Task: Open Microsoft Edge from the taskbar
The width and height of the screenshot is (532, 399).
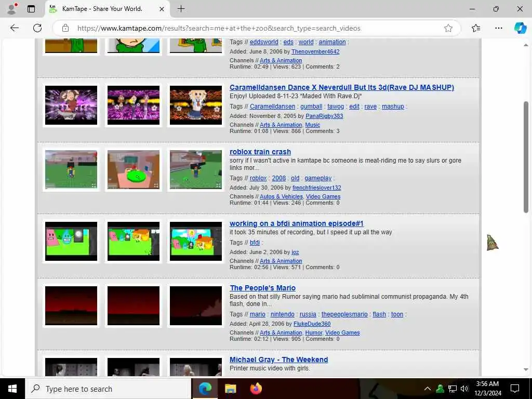Action: click(205, 389)
